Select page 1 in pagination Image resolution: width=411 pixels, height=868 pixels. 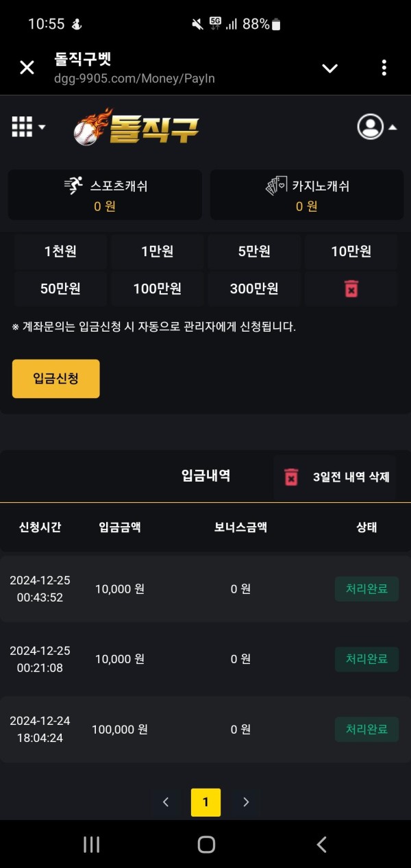click(206, 802)
